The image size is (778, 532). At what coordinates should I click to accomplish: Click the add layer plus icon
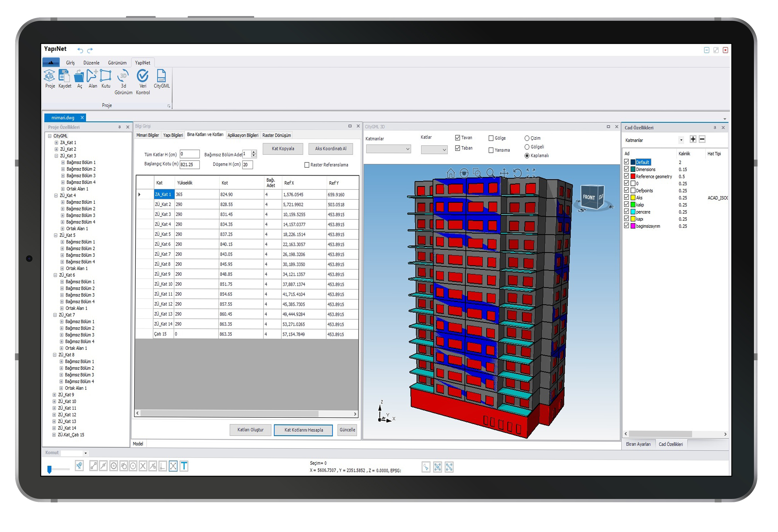click(x=693, y=139)
